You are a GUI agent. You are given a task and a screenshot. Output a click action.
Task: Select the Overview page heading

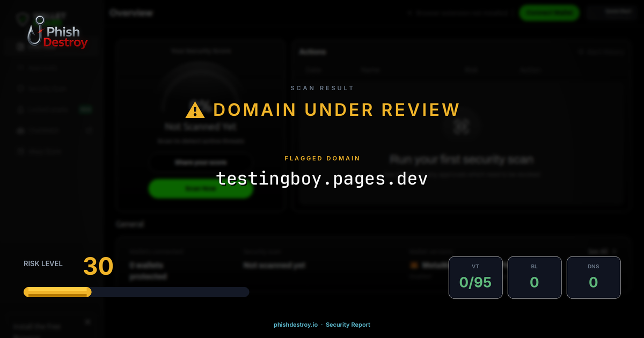[x=131, y=12]
